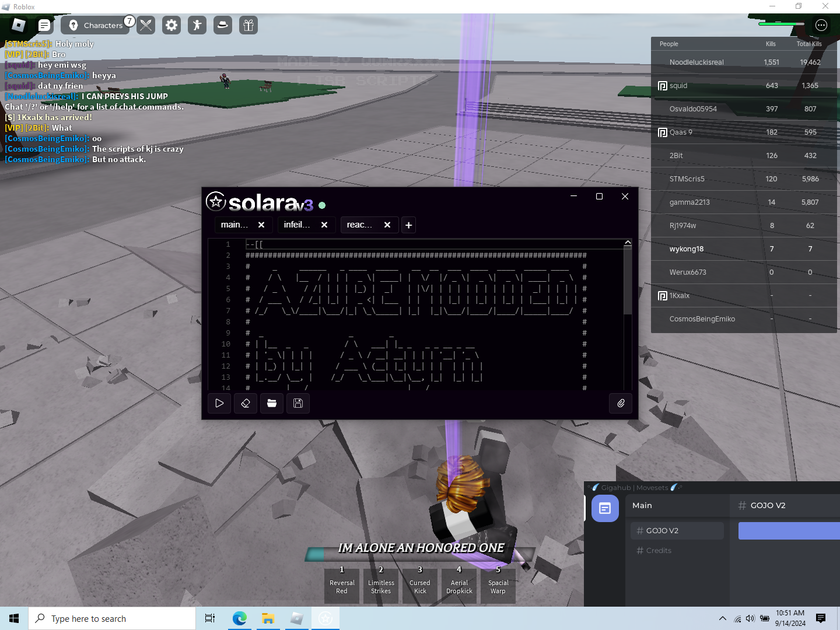Open the Characters selection button
This screenshot has width=840, height=630.
[x=96, y=25]
